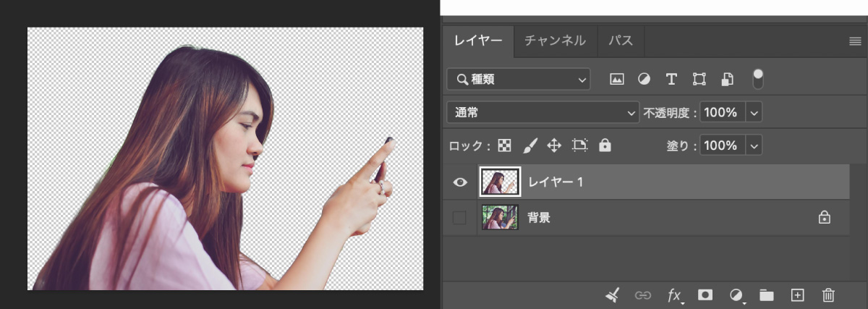Switch to the パス tab

[x=620, y=41]
